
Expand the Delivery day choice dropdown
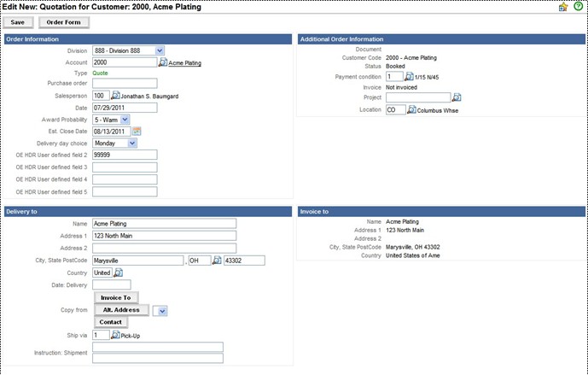tap(132, 144)
